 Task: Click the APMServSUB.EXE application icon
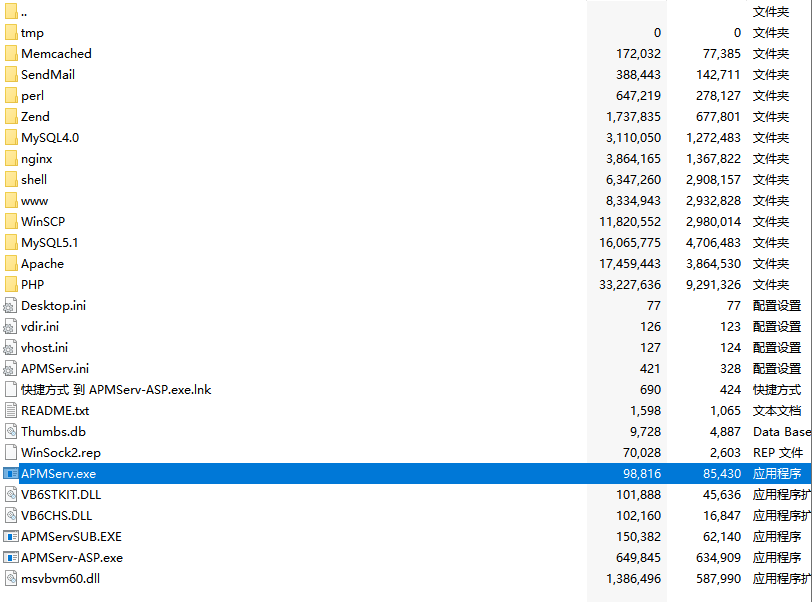coord(11,536)
